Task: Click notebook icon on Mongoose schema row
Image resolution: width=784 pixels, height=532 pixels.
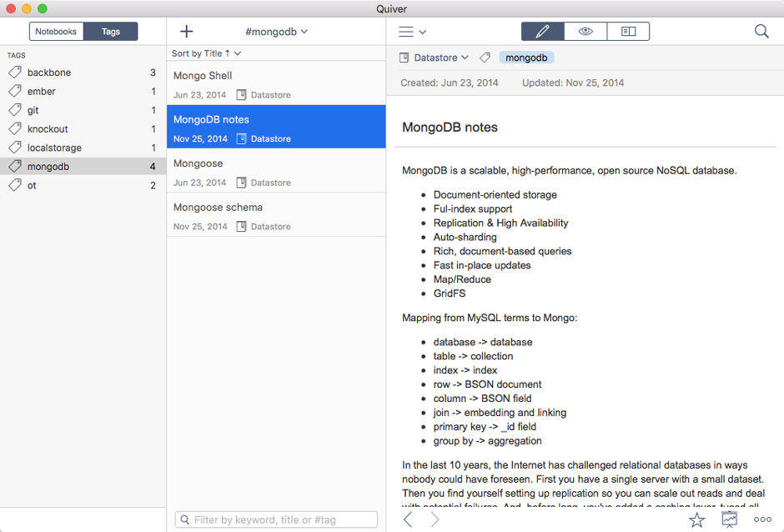Action: (x=241, y=227)
